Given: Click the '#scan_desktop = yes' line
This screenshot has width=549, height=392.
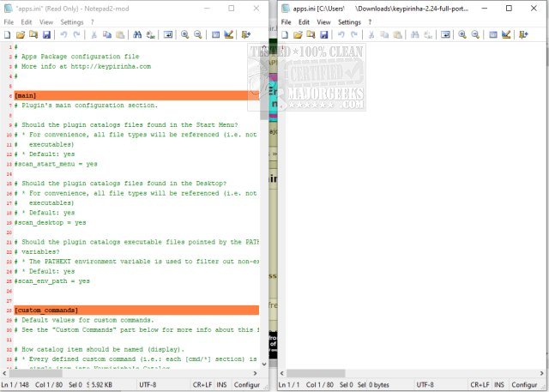Looking at the screenshot, I should click(x=50, y=223).
